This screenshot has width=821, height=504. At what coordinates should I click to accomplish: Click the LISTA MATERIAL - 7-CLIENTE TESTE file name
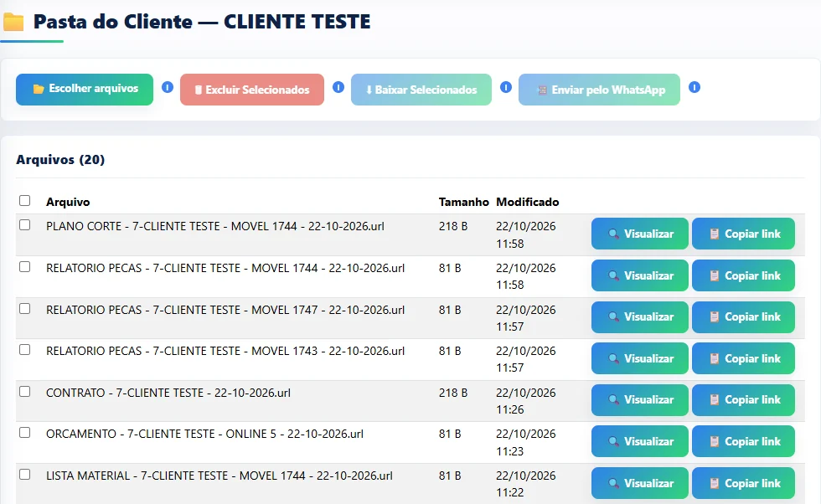coord(219,476)
